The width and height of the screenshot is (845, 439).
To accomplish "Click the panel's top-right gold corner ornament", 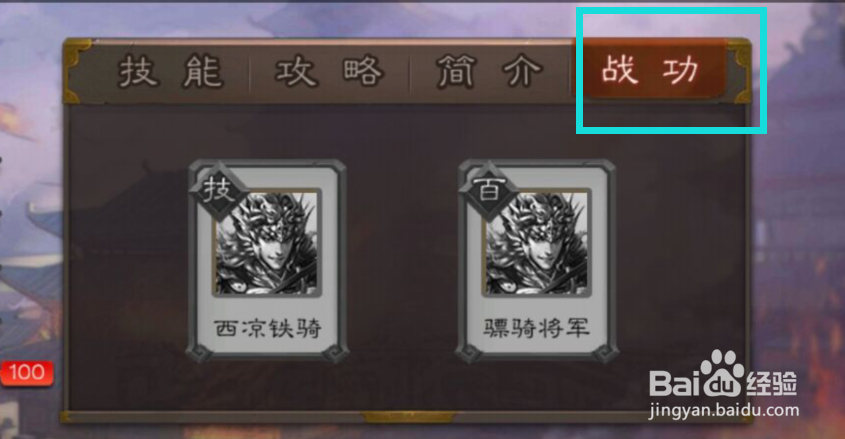I will coord(738,71).
